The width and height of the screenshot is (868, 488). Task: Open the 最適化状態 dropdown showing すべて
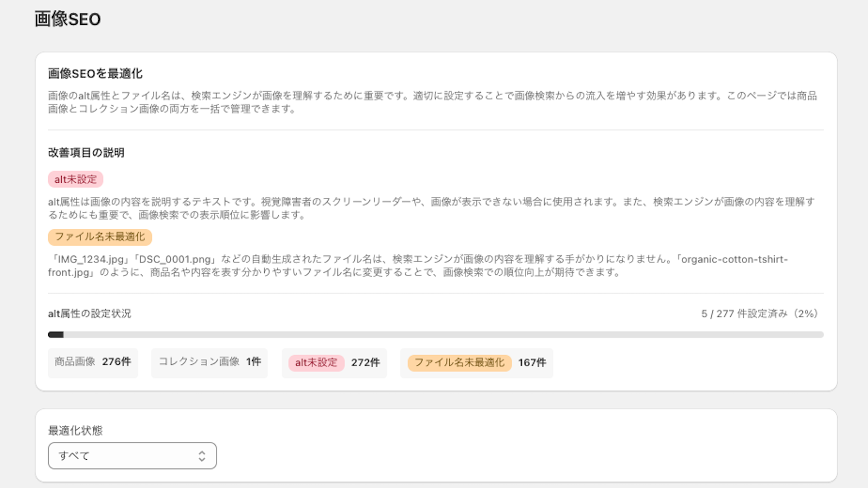coord(132,455)
